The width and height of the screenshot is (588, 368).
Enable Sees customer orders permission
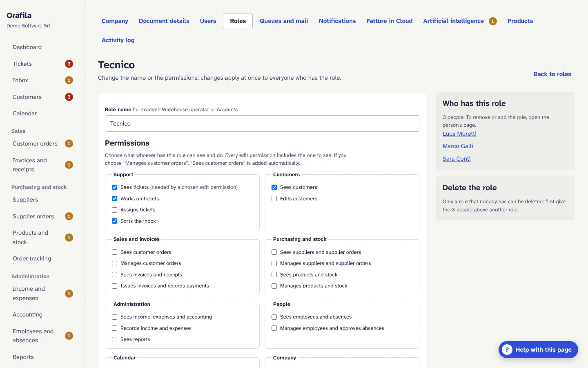click(x=115, y=252)
